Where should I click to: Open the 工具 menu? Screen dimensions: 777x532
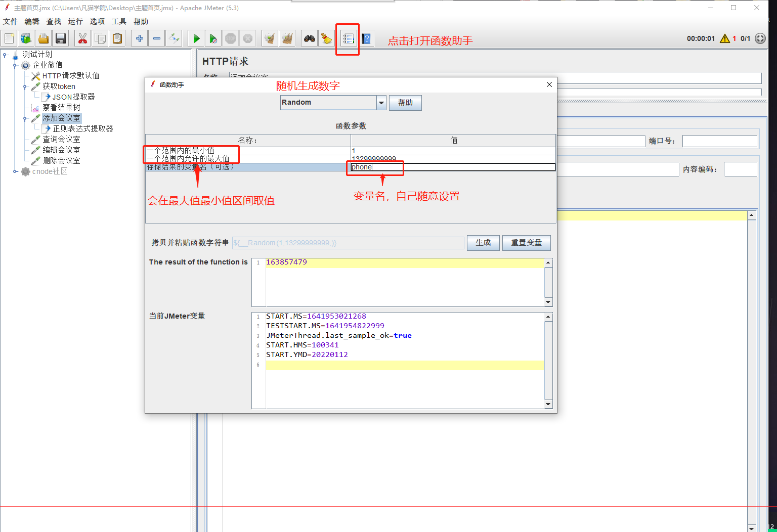click(119, 22)
